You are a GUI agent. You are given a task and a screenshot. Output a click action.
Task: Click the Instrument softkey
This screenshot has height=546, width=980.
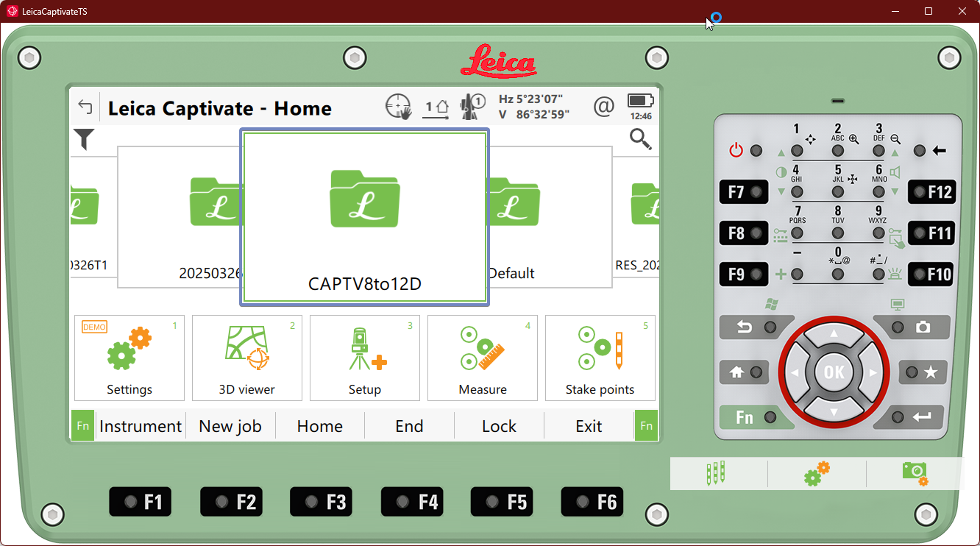tap(141, 426)
